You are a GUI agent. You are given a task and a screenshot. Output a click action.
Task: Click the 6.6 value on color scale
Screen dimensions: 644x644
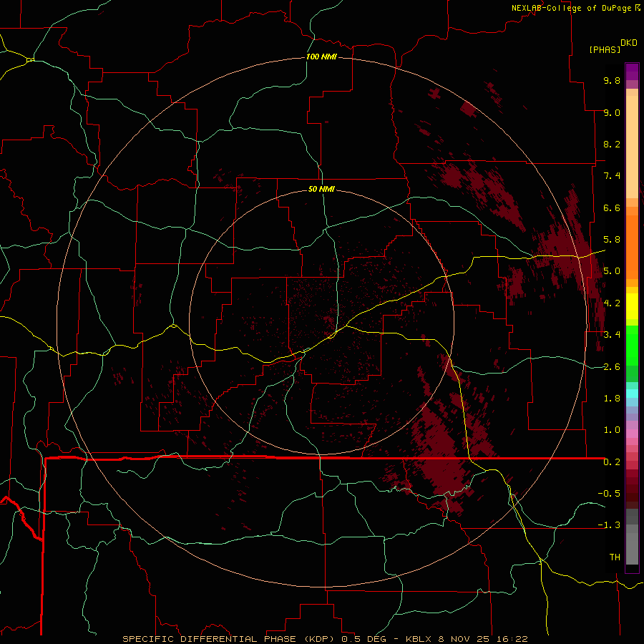click(x=612, y=208)
